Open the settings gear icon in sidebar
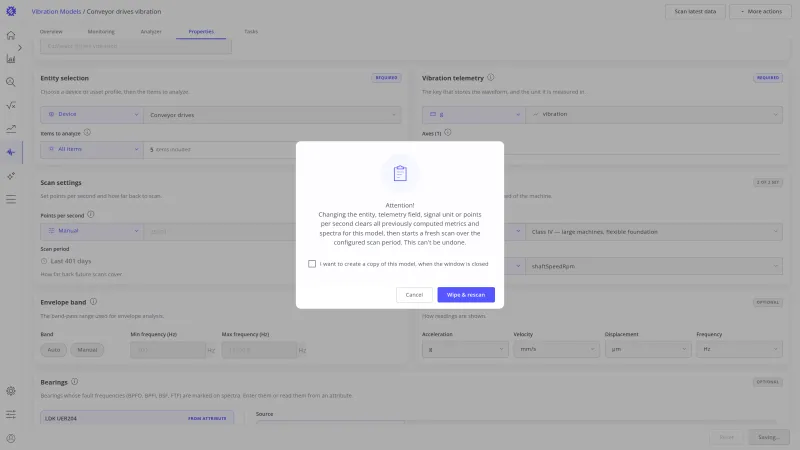The width and height of the screenshot is (800, 450). [11, 391]
